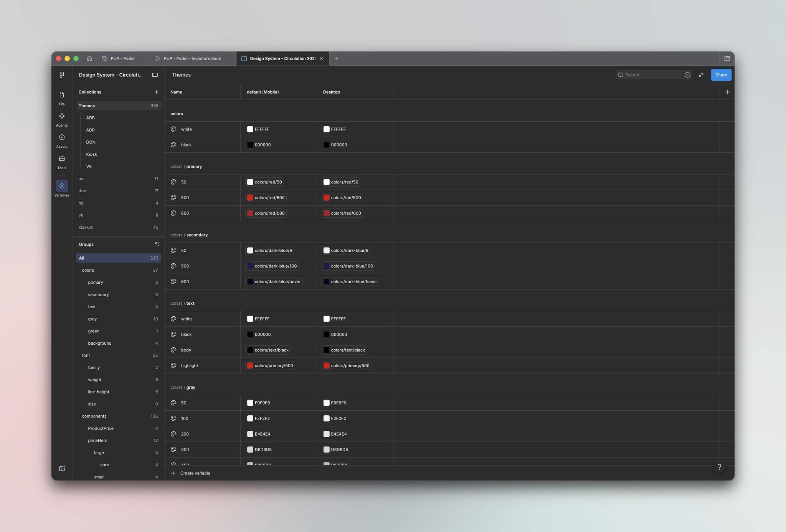
Task: Switch to PUP - Padel - Investors deck tab
Action: (193, 58)
